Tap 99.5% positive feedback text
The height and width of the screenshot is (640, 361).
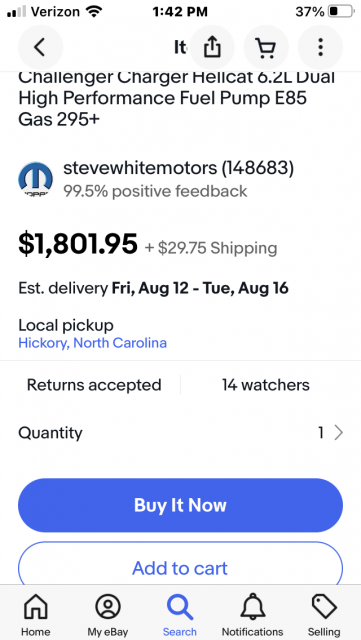[155, 191]
